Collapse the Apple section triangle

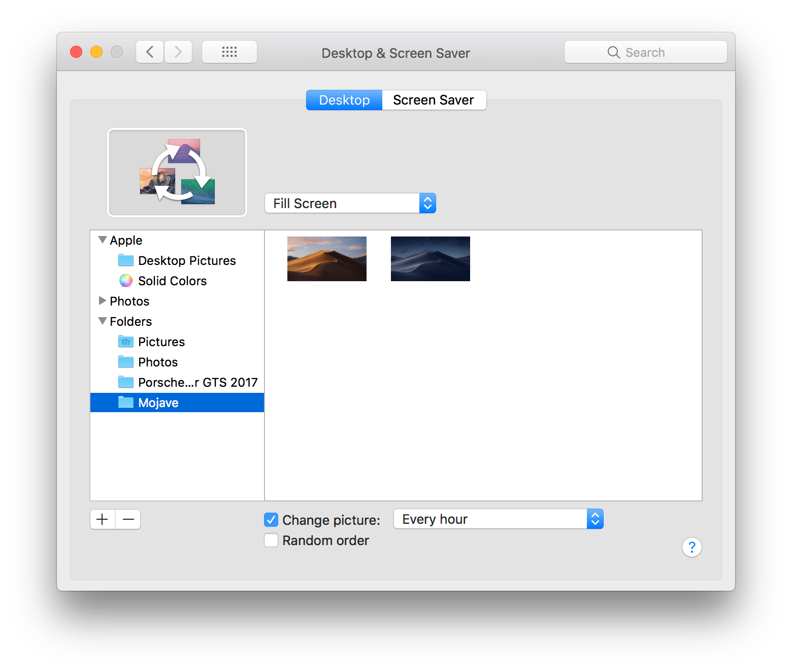103,240
